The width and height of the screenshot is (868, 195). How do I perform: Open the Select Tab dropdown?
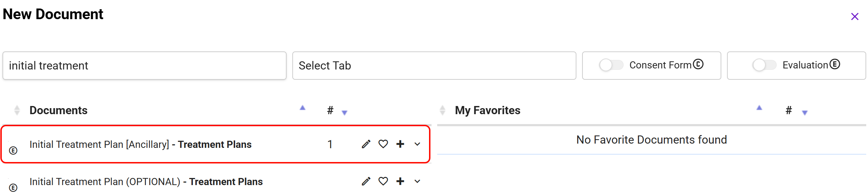[x=434, y=66]
